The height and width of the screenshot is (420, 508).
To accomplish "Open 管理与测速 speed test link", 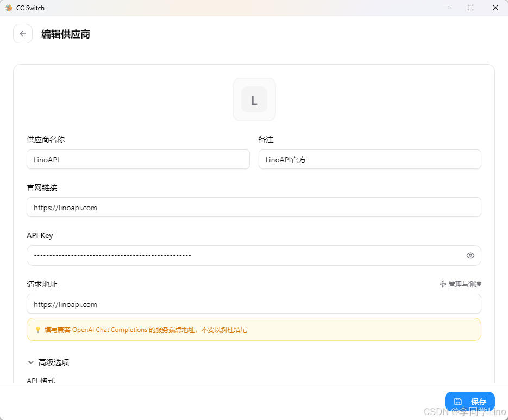I will [460, 284].
